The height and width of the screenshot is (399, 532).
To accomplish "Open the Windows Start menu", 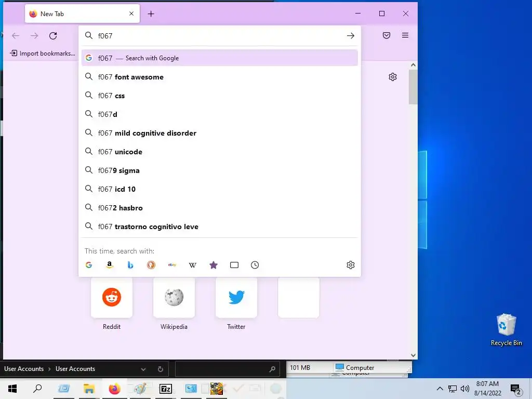I will pyautogui.click(x=12, y=389).
